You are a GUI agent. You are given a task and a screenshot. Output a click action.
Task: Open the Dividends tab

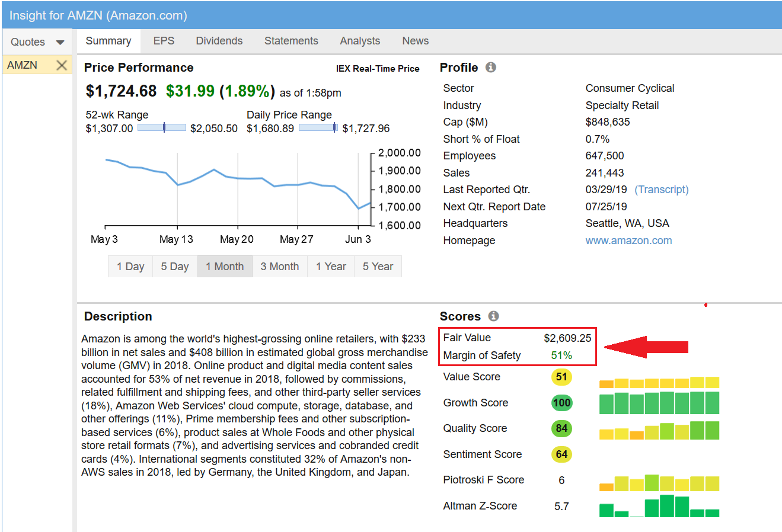[x=219, y=41]
